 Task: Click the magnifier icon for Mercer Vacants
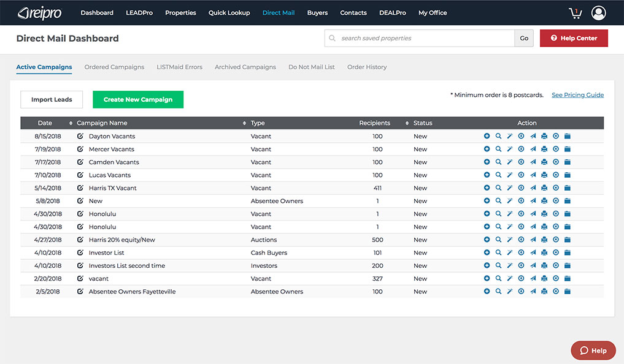[x=498, y=149]
